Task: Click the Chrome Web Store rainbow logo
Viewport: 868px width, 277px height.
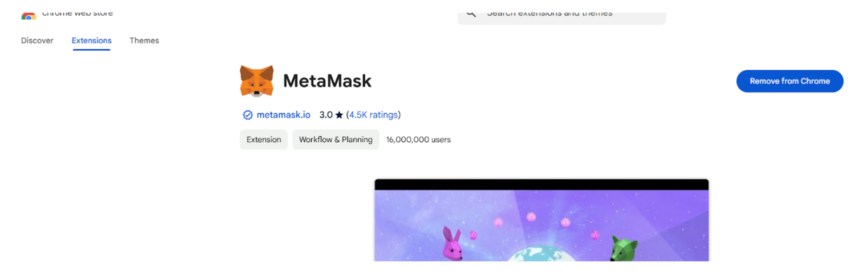Action: point(29,16)
